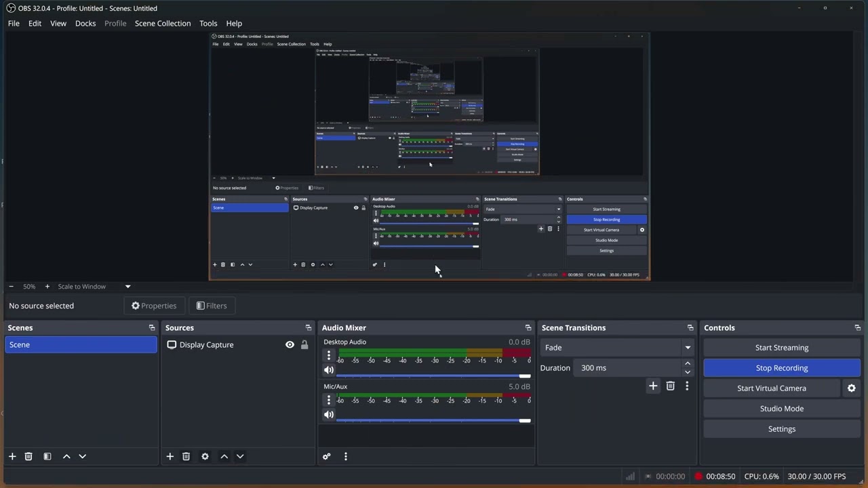Open the Edit menu
Image resolution: width=868 pixels, height=488 pixels.
click(x=35, y=23)
